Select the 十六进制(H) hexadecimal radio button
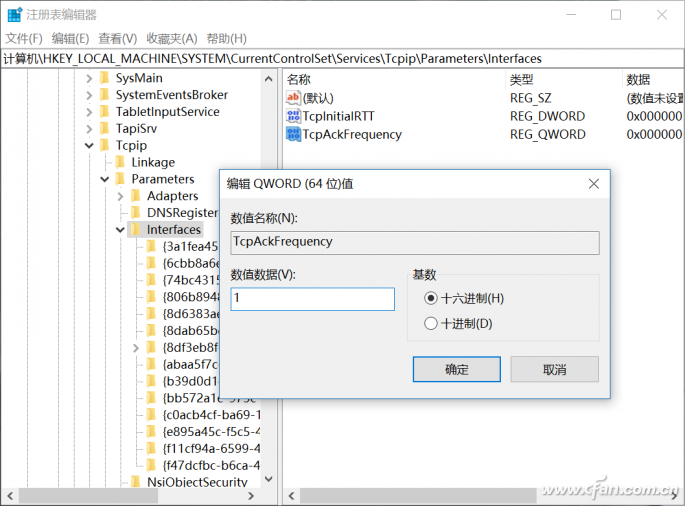Viewport: 685px width, 506px height. (x=430, y=298)
